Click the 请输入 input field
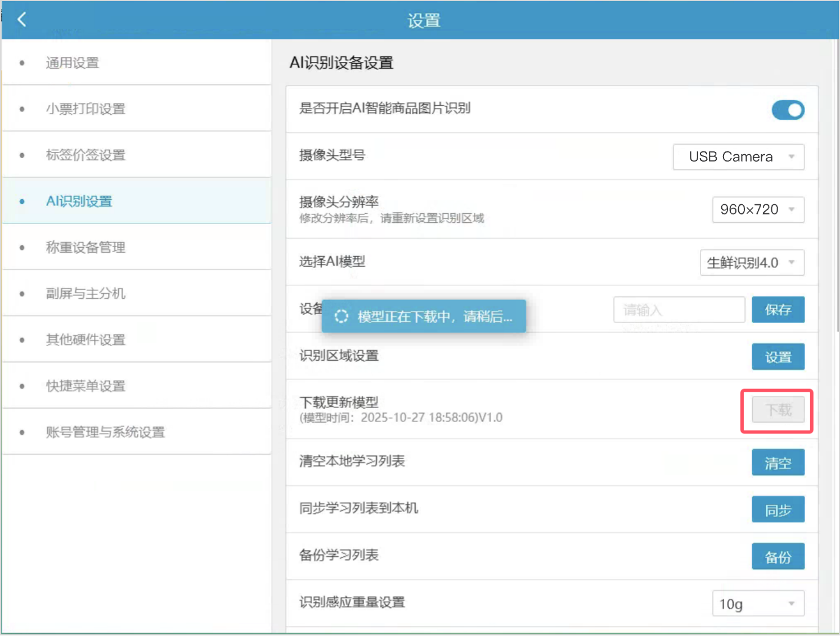The image size is (840, 636). pyautogui.click(x=679, y=310)
